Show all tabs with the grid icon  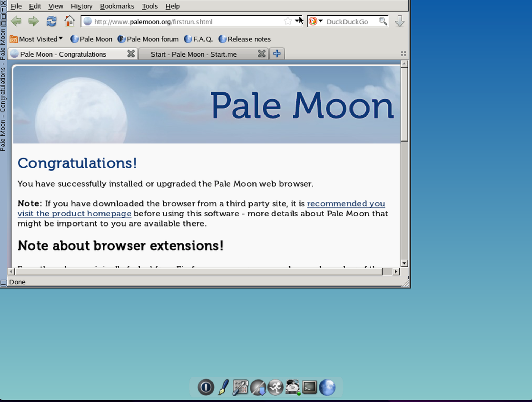pos(404,54)
